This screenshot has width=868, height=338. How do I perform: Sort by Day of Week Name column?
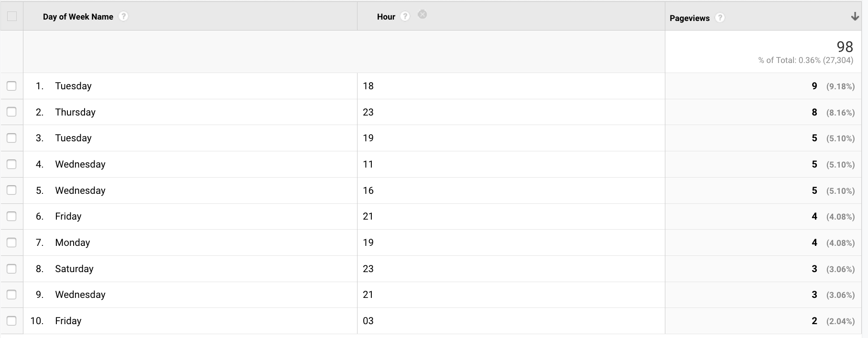78,17
